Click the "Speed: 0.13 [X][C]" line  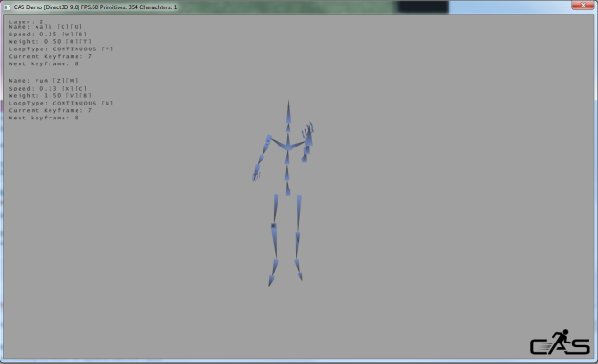click(48, 89)
